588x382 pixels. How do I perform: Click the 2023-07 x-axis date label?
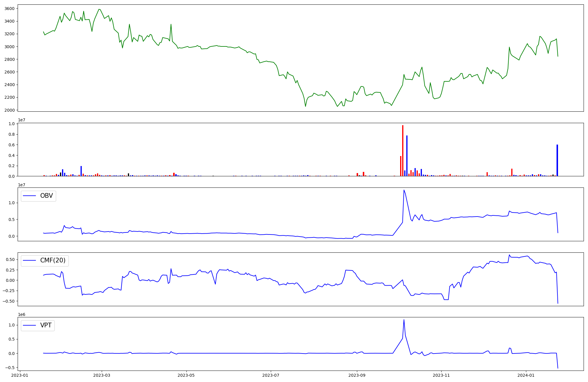(271, 375)
